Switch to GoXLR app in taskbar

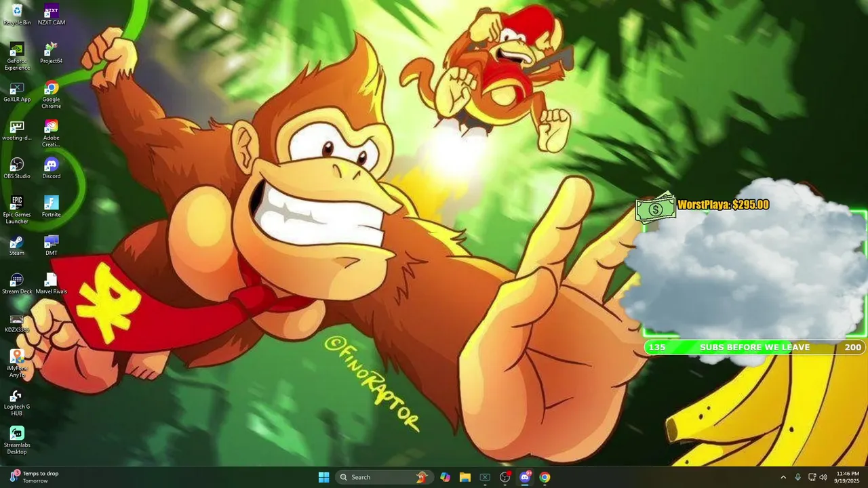[x=485, y=477]
